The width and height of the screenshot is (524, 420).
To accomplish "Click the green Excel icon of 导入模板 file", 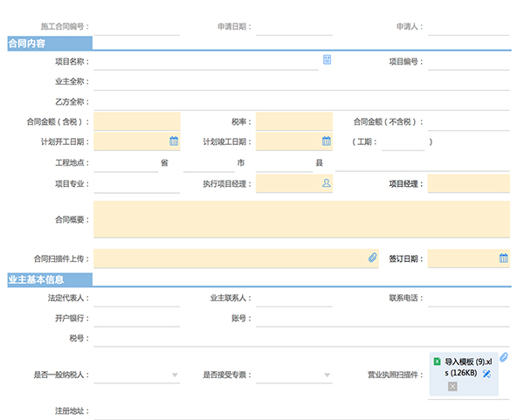I will click(x=438, y=361).
